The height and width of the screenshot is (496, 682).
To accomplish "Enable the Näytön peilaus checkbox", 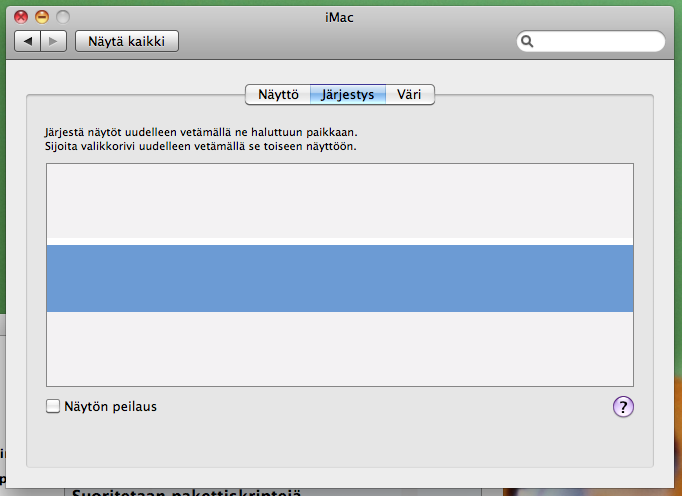I will tap(53, 406).
